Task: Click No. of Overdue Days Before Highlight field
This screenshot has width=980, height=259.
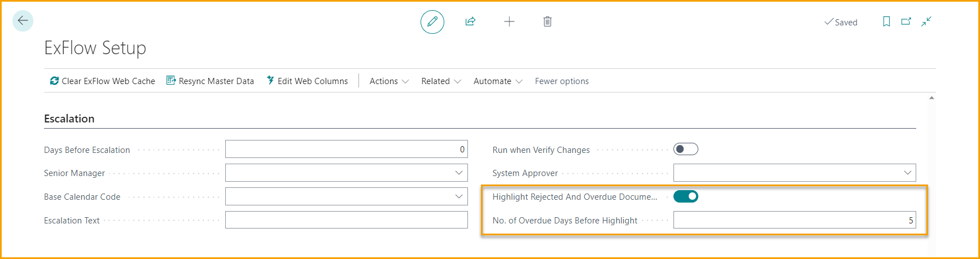Action: (795, 220)
